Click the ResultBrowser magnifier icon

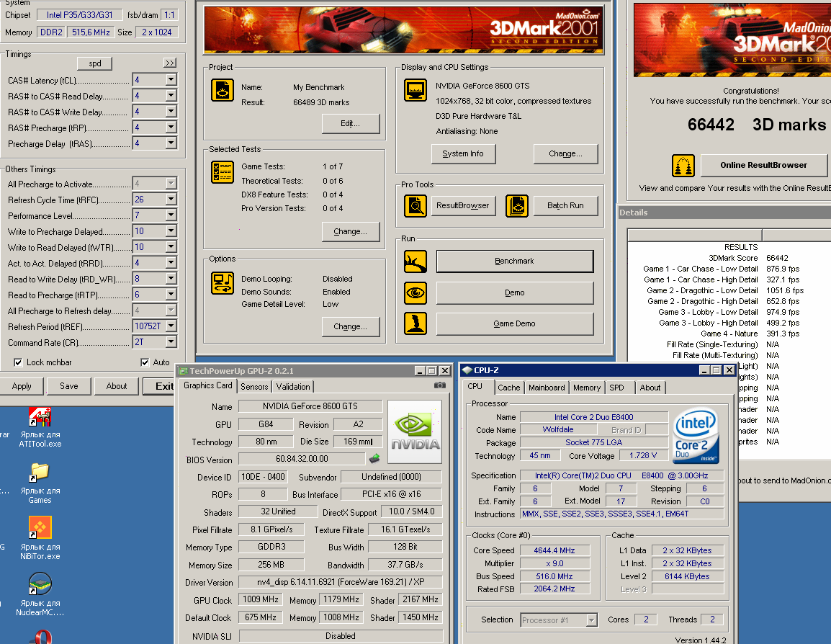[x=415, y=205]
